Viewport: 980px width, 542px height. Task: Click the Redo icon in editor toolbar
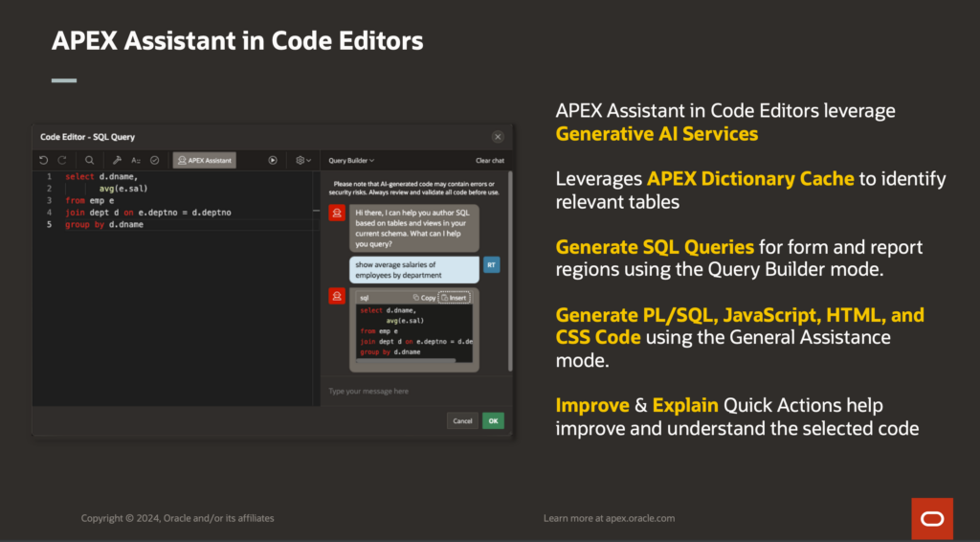tap(62, 160)
